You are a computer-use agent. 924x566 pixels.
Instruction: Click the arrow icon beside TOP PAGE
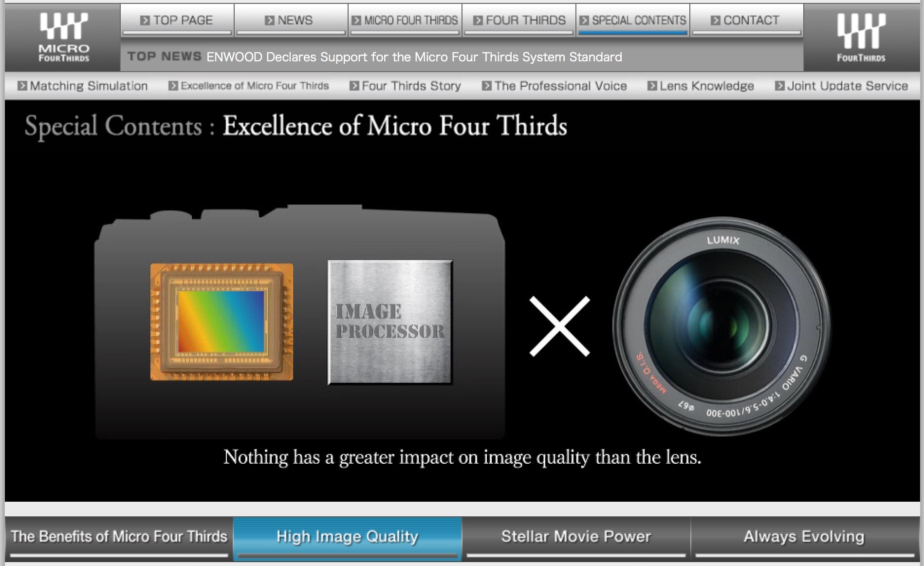click(145, 20)
